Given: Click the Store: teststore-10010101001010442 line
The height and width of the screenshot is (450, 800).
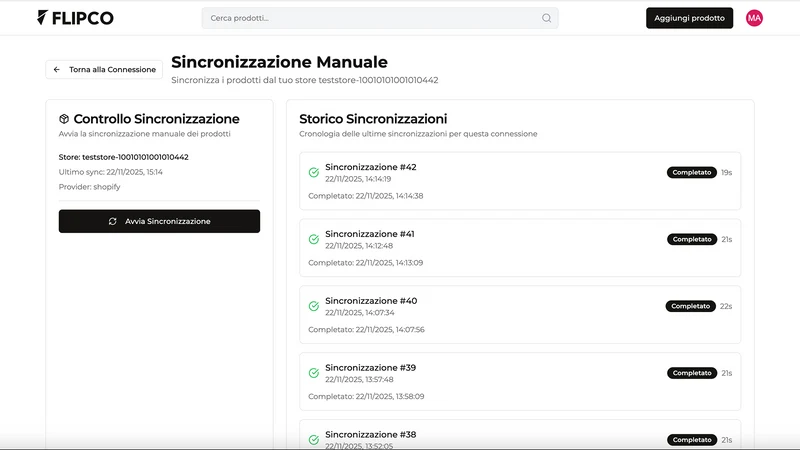Looking at the screenshot, I should tap(123, 157).
